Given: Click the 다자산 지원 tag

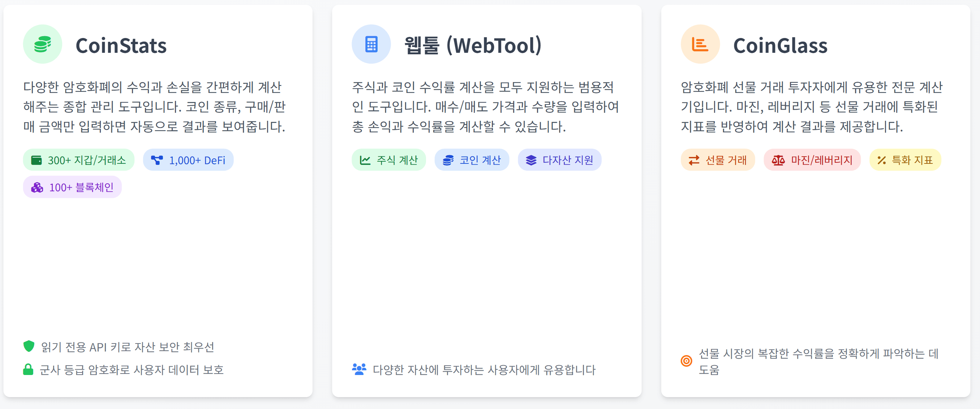Looking at the screenshot, I should pyautogui.click(x=559, y=160).
